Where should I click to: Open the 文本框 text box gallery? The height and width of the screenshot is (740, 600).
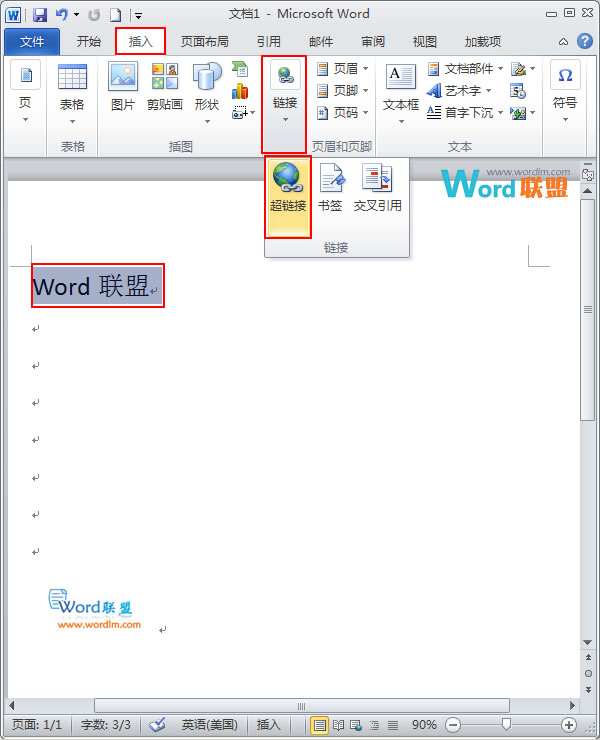pos(401,93)
